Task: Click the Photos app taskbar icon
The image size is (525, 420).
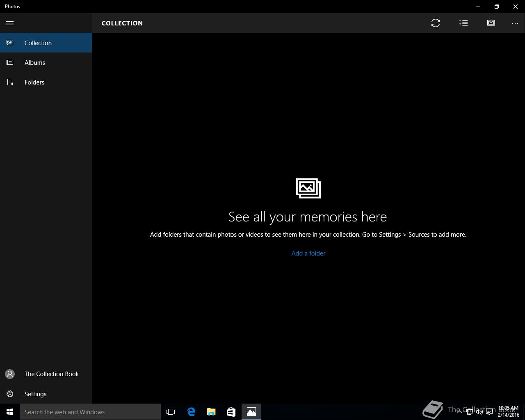Action: coord(251,412)
